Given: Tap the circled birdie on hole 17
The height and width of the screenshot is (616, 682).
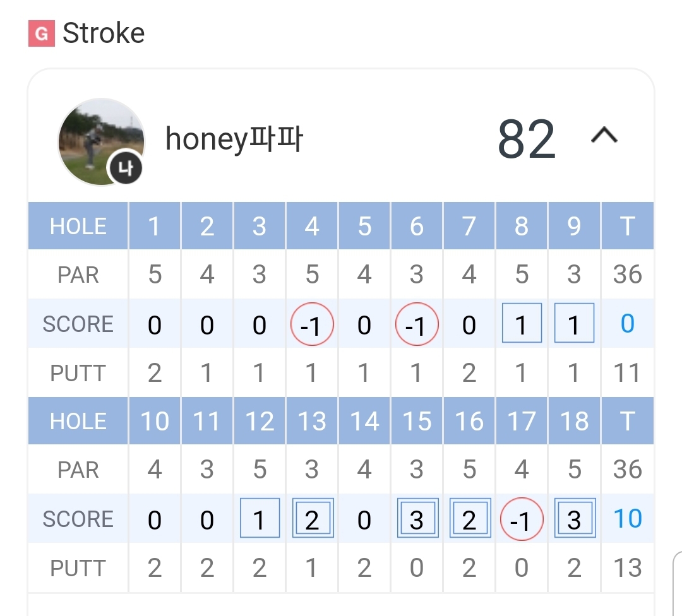Looking at the screenshot, I should [x=522, y=520].
